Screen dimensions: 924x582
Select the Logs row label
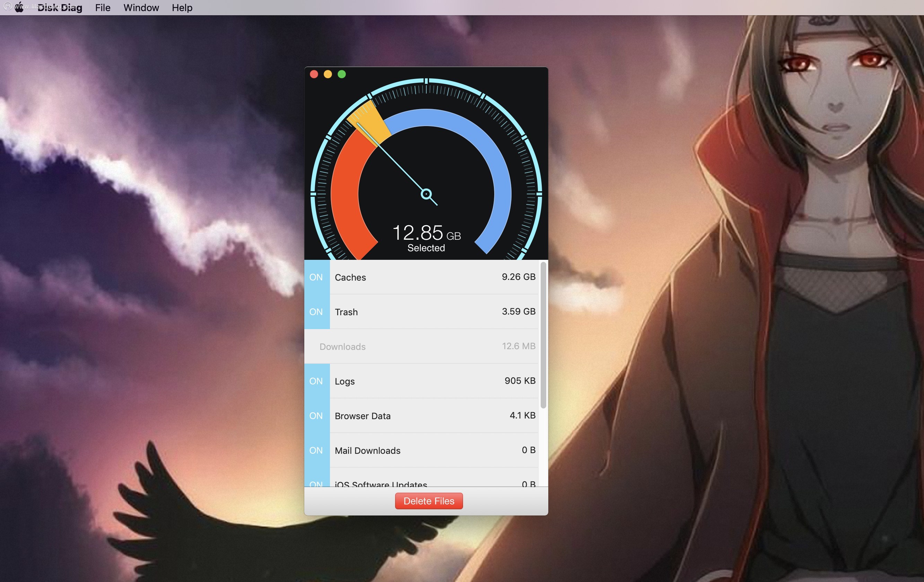tap(345, 381)
